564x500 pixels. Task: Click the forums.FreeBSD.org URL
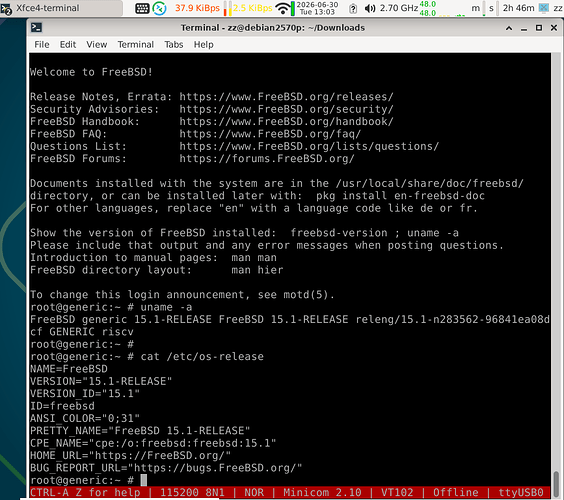(x=267, y=159)
